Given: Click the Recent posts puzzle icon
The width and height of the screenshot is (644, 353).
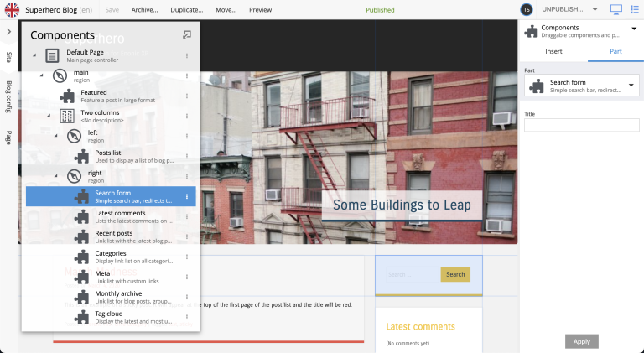Looking at the screenshot, I should coord(81,236).
